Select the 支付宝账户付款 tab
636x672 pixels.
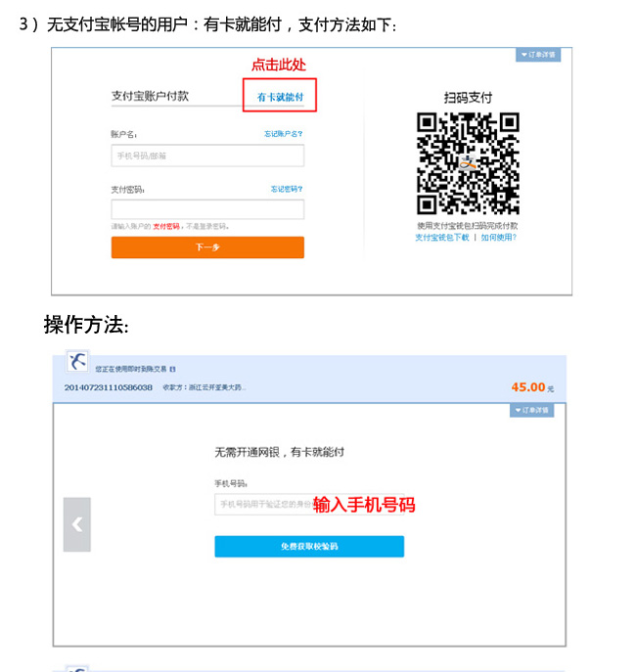pyautogui.click(x=150, y=96)
